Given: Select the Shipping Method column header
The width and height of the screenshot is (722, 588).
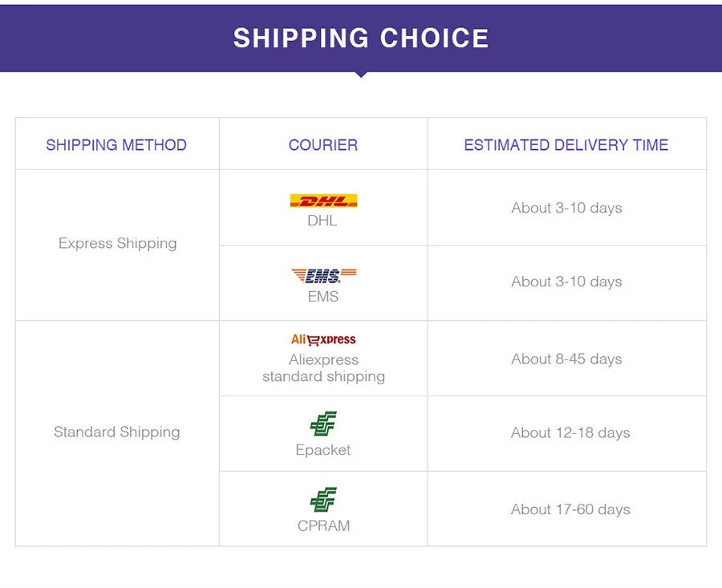Looking at the screenshot, I should pyautogui.click(x=116, y=145).
